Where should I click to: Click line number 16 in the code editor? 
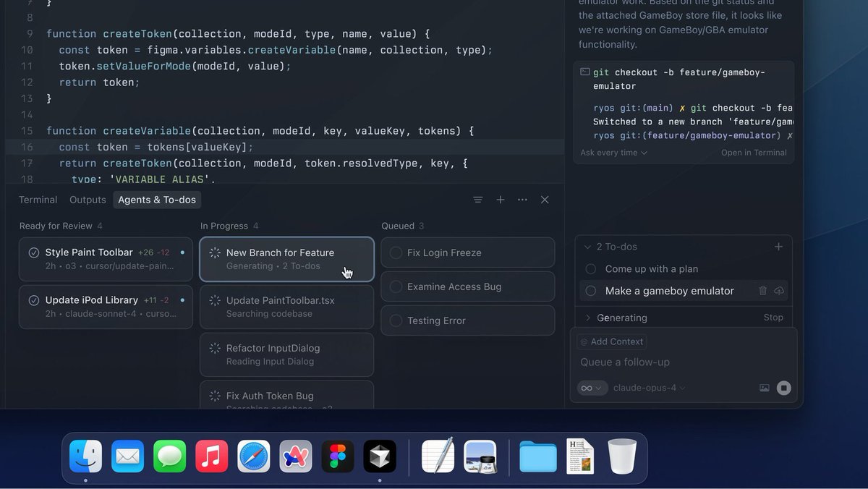coord(27,147)
